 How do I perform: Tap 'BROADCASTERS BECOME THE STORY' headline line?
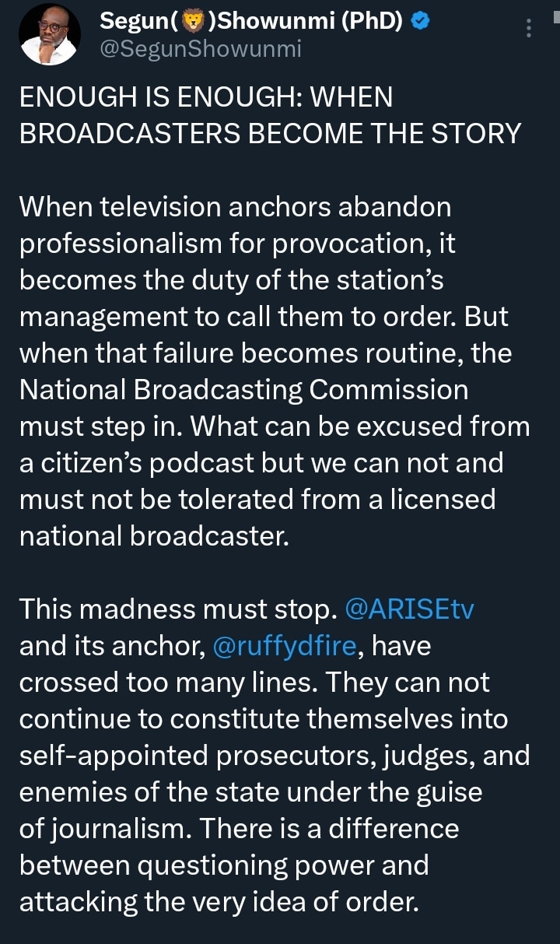(x=270, y=134)
